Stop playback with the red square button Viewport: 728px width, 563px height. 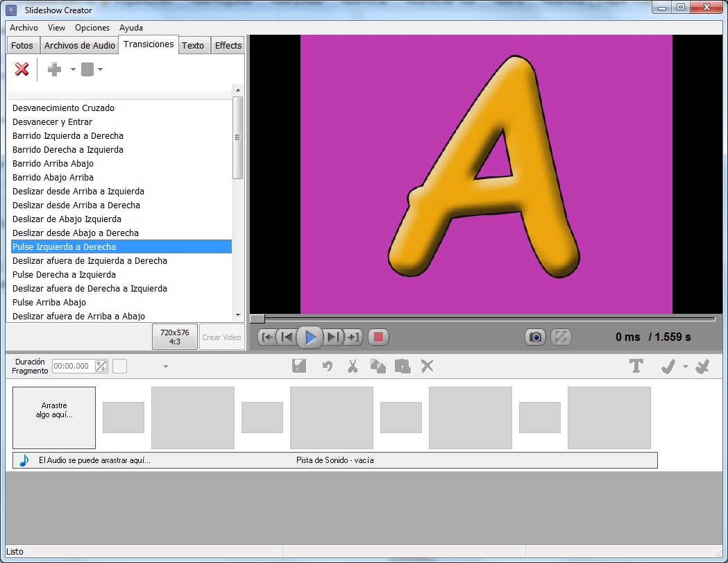pos(378,337)
